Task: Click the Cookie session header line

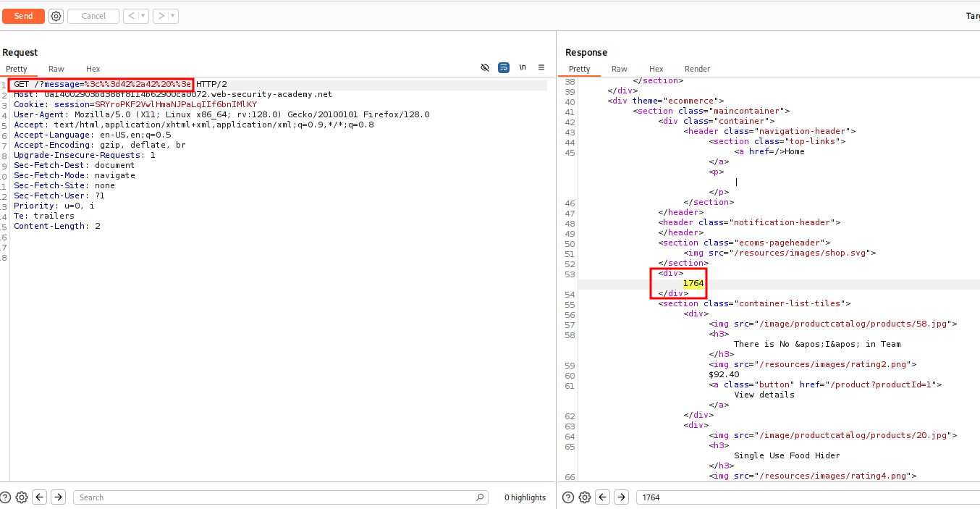Action: tap(135, 105)
